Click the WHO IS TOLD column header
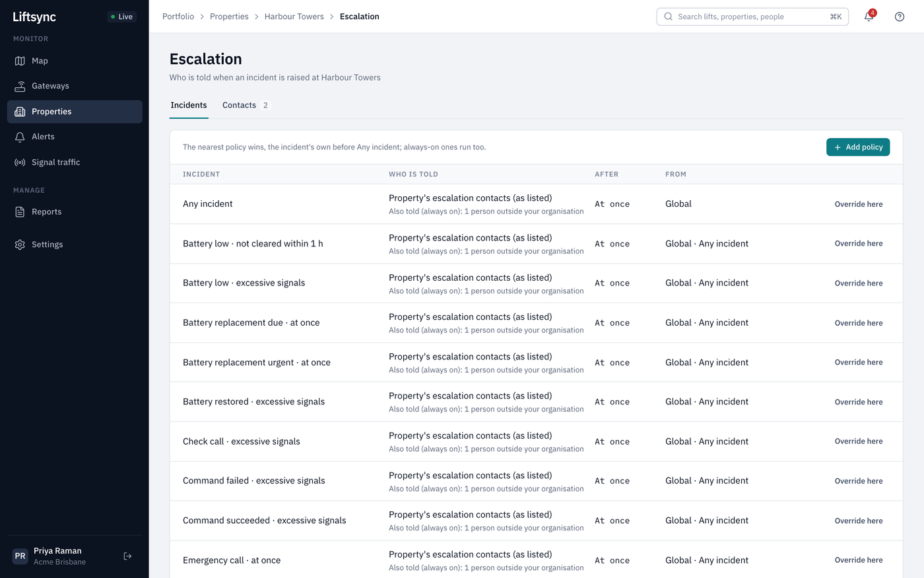This screenshot has width=924, height=578. click(413, 174)
